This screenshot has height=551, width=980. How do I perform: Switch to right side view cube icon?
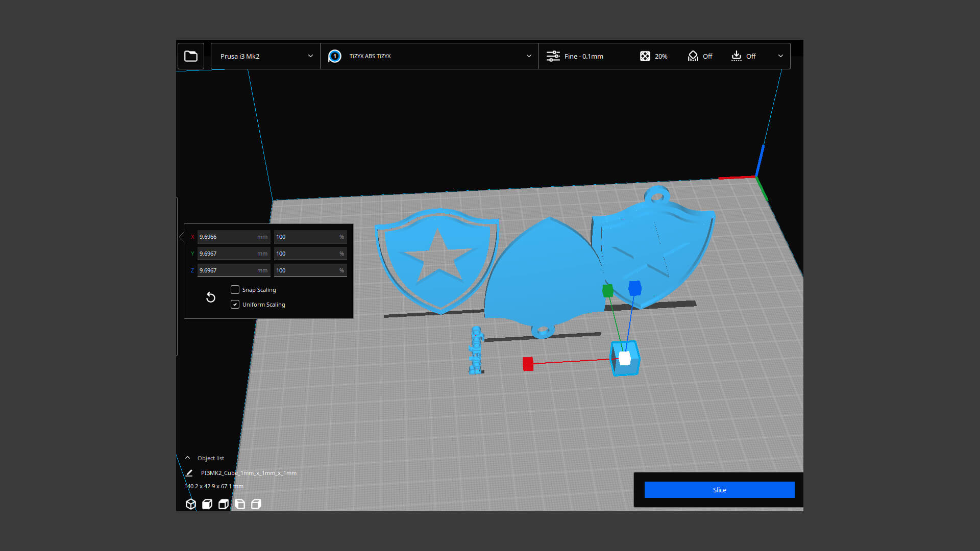coord(256,504)
